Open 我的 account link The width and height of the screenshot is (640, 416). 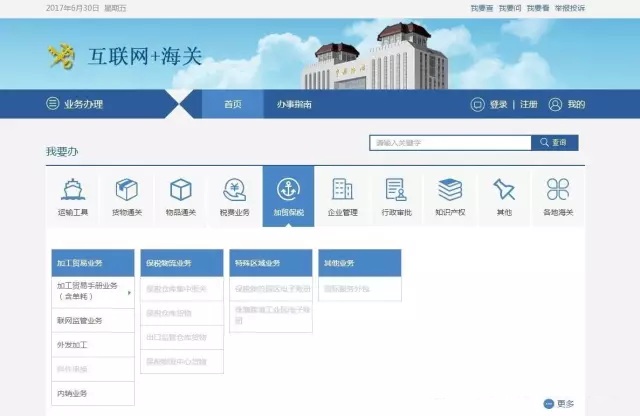click(576, 105)
